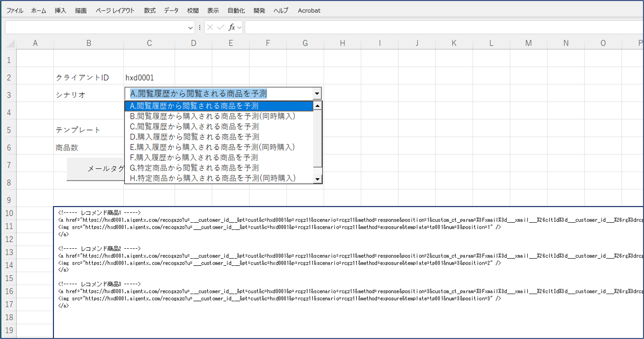Click the dropdown list scroll down arrow
This screenshot has height=339, width=644.
(x=318, y=179)
